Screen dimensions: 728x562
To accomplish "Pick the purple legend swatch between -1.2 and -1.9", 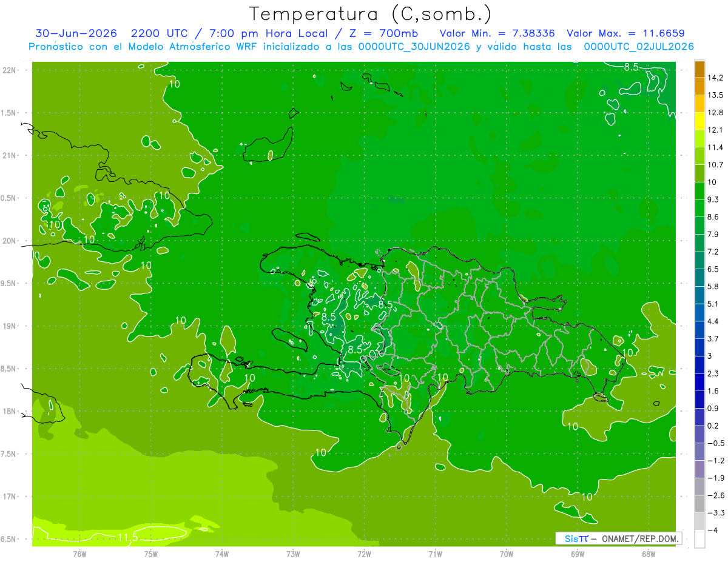I will tap(699, 469).
